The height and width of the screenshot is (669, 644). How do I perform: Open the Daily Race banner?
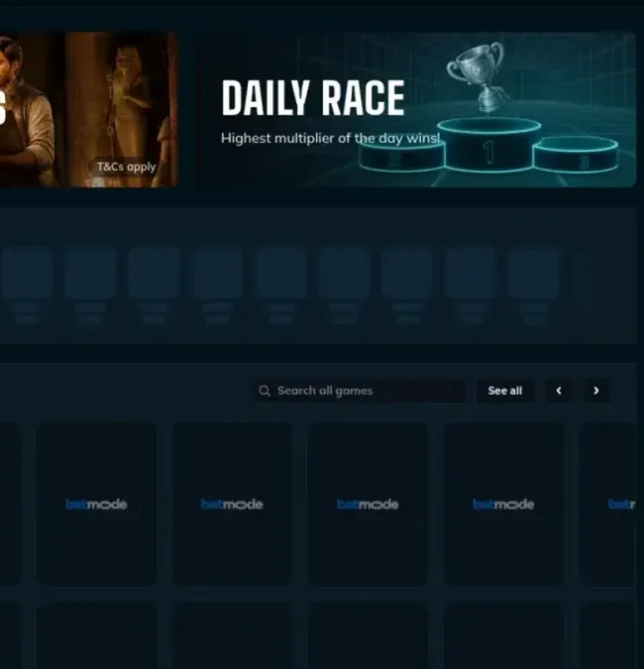(x=416, y=109)
